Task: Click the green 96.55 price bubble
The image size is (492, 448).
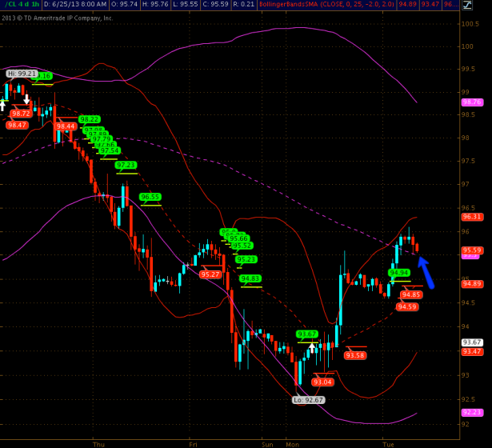Action: point(150,197)
